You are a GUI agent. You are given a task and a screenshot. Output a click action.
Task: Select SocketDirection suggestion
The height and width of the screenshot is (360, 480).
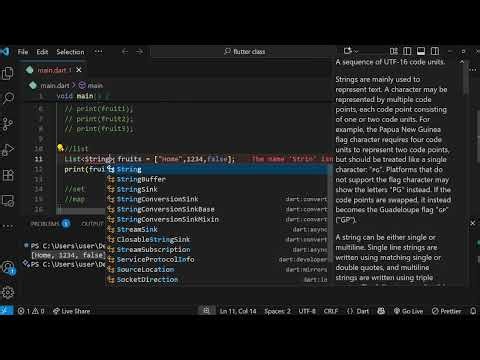217,279
